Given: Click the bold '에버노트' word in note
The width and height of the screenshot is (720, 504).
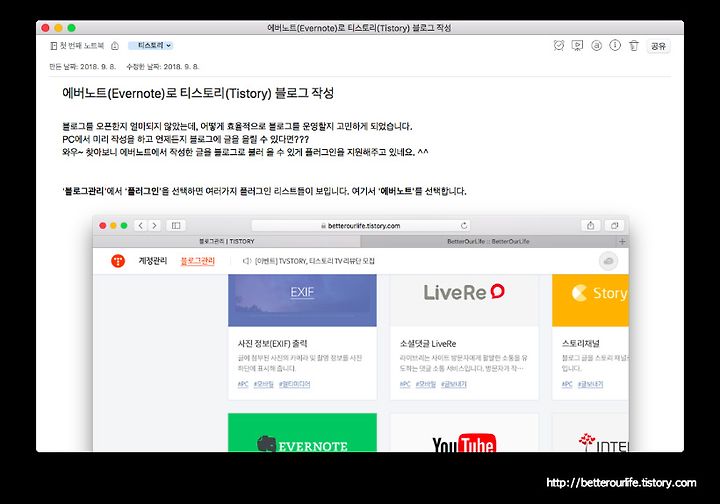Looking at the screenshot, I should (396, 191).
